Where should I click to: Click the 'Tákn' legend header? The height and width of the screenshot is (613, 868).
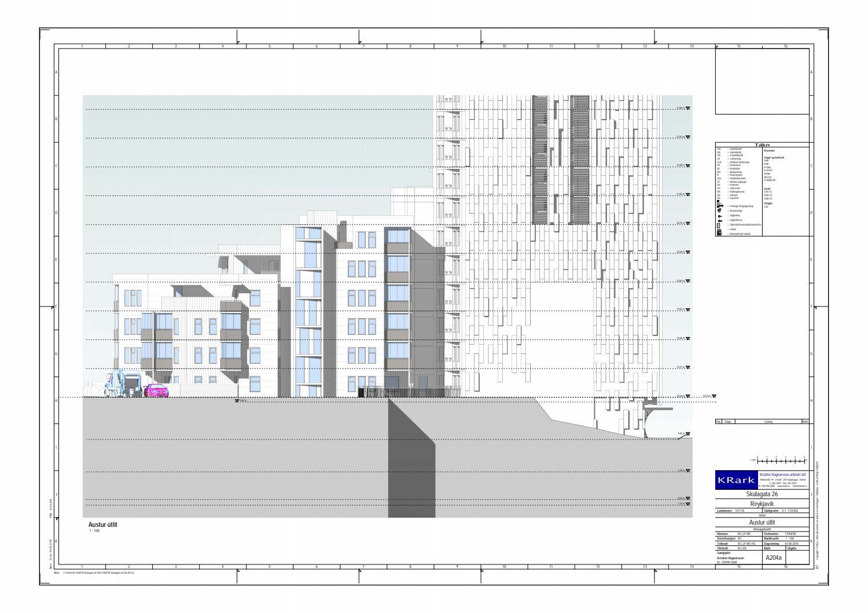pos(762,145)
